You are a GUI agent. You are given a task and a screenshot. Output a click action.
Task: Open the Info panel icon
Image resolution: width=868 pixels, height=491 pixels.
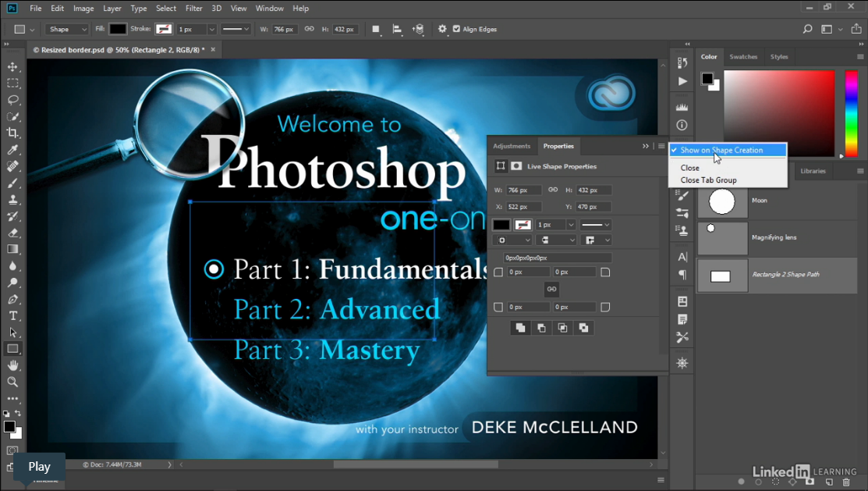(x=682, y=125)
